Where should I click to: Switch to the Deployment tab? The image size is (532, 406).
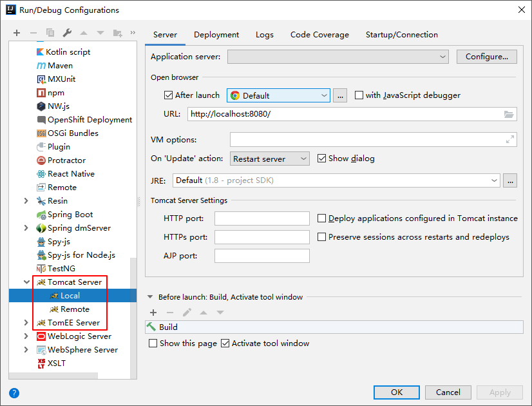[216, 35]
